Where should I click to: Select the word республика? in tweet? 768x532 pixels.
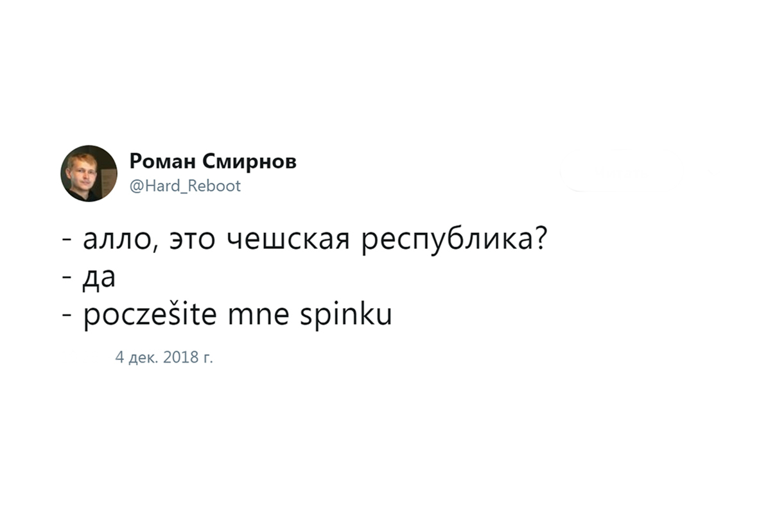(455, 240)
